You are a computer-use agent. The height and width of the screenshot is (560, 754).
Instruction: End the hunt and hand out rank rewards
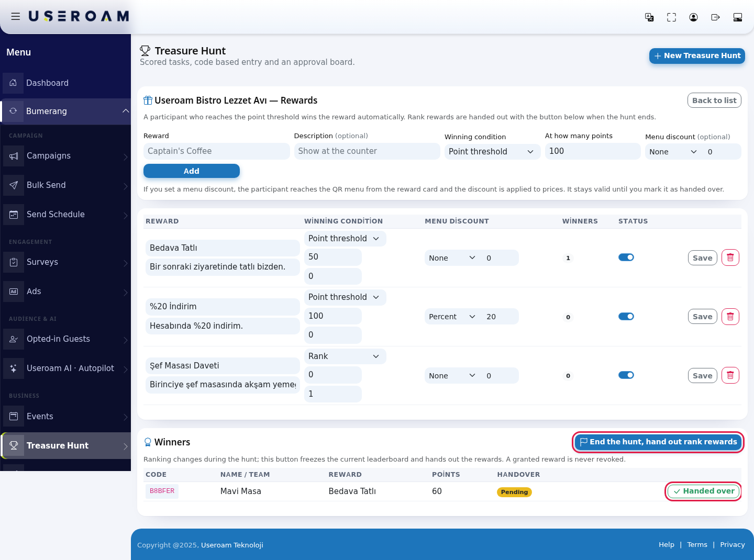(658, 442)
